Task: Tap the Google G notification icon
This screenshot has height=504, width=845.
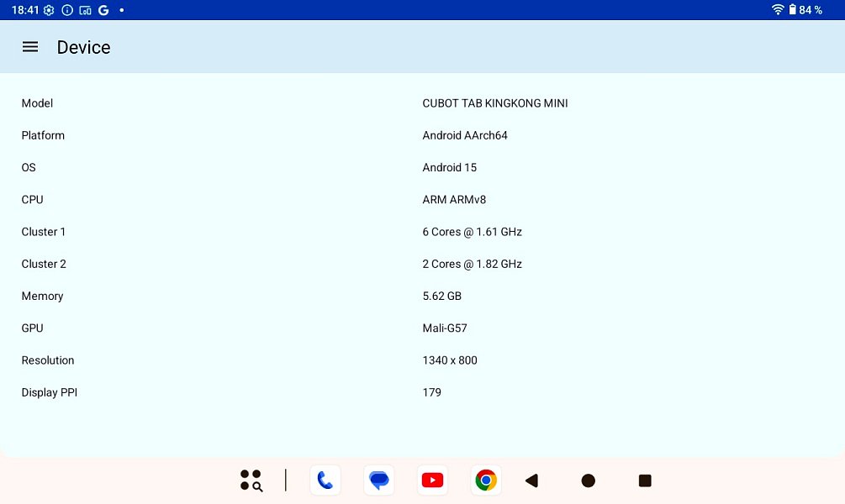Action: pos(103,10)
